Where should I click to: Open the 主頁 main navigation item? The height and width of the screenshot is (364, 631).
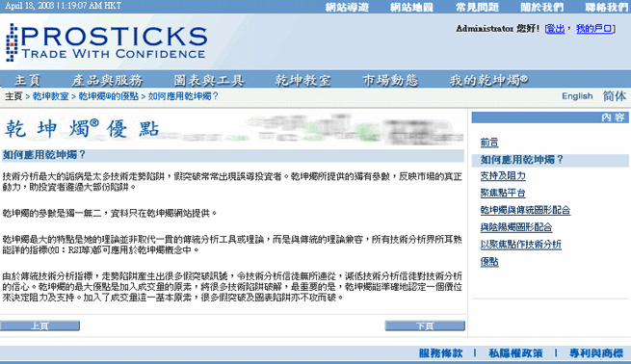click(27, 81)
